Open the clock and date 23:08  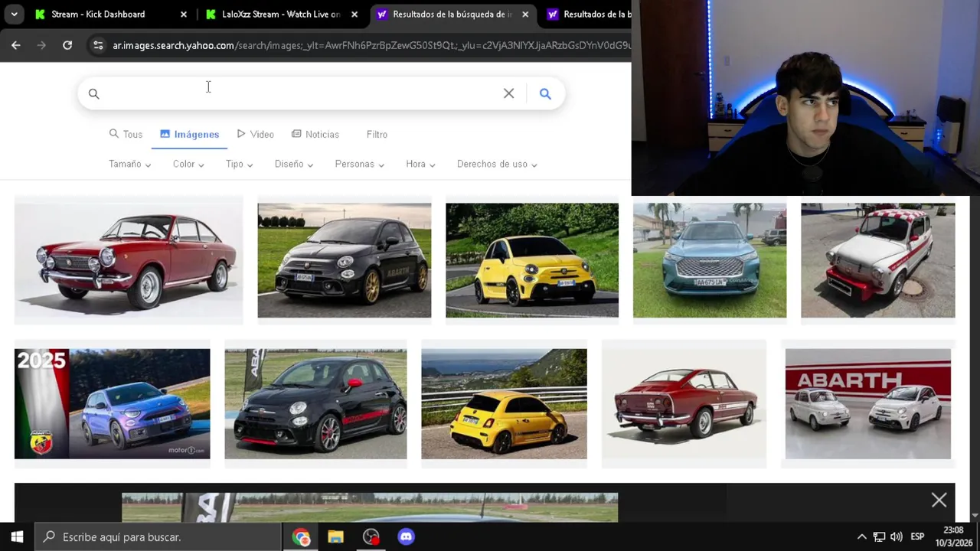pos(953,536)
